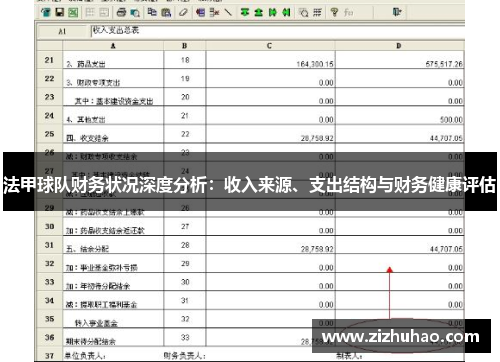Click the green up-arrow toolbar icon
Screen dimensions: 500x362
(258, 13)
